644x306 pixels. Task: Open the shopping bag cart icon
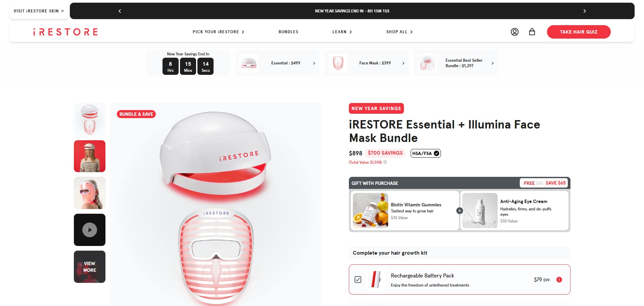[532, 32]
